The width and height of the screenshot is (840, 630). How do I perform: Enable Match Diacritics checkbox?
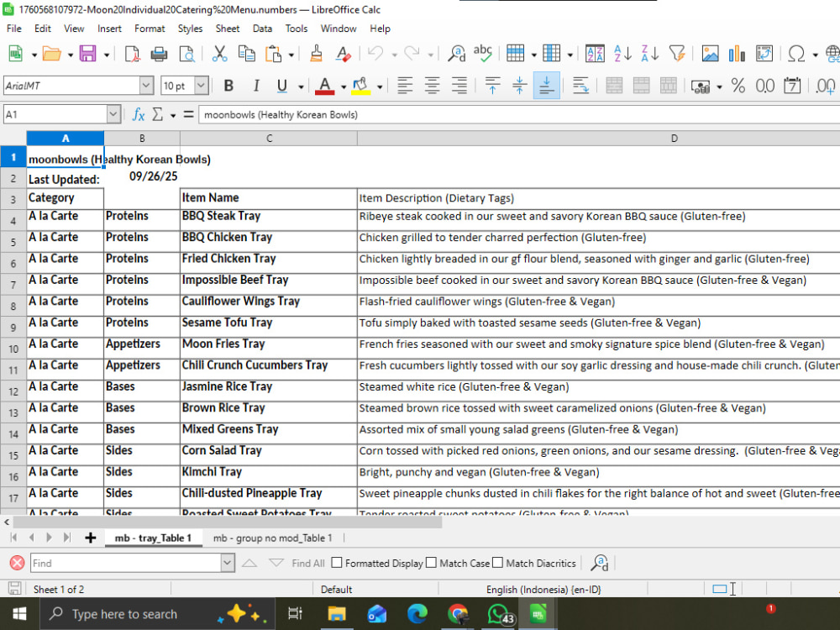click(x=497, y=563)
